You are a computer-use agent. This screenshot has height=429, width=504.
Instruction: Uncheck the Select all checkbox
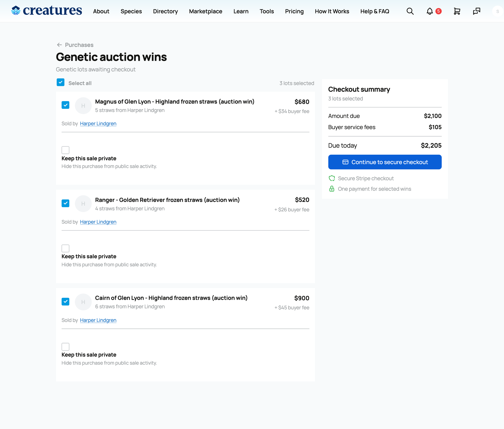[60, 82]
